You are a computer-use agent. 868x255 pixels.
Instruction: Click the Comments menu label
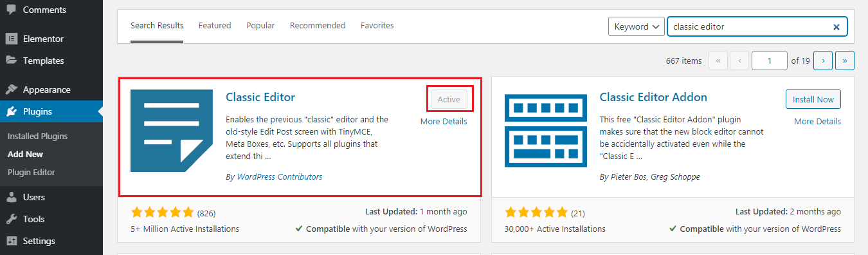point(44,10)
